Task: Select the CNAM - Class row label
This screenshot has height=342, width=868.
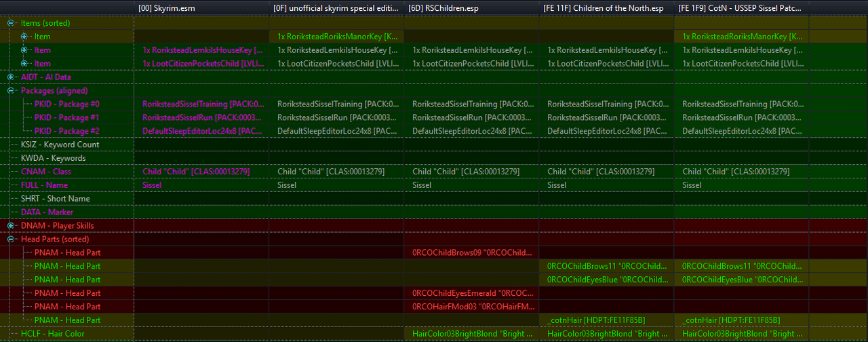Action: (x=45, y=172)
